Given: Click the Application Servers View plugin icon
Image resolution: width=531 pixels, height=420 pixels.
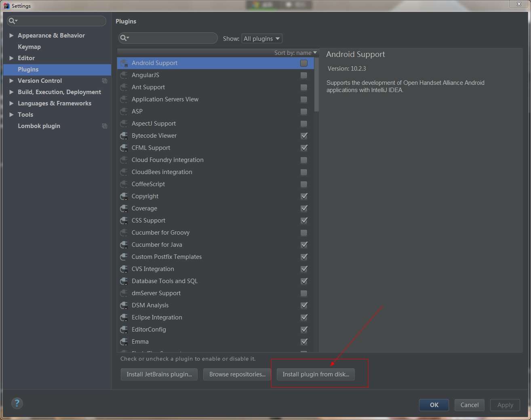Looking at the screenshot, I should [124, 99].
